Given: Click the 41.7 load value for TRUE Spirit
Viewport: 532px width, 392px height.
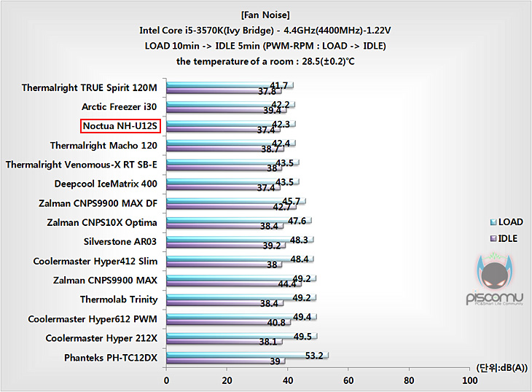Looking at the screenshot, I should click(x=279, y=85).
